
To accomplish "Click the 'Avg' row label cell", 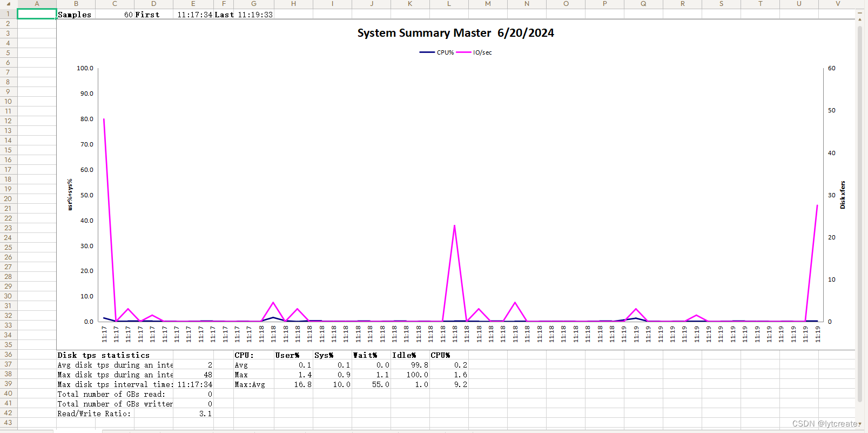I will [x=254, y=365].
